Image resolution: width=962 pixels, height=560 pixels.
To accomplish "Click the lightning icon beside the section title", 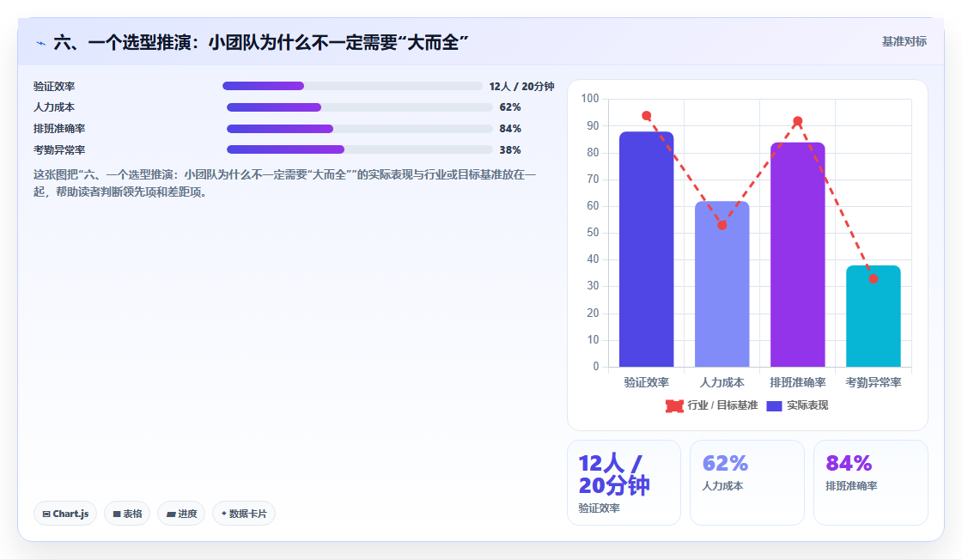I will click(40, 43).
